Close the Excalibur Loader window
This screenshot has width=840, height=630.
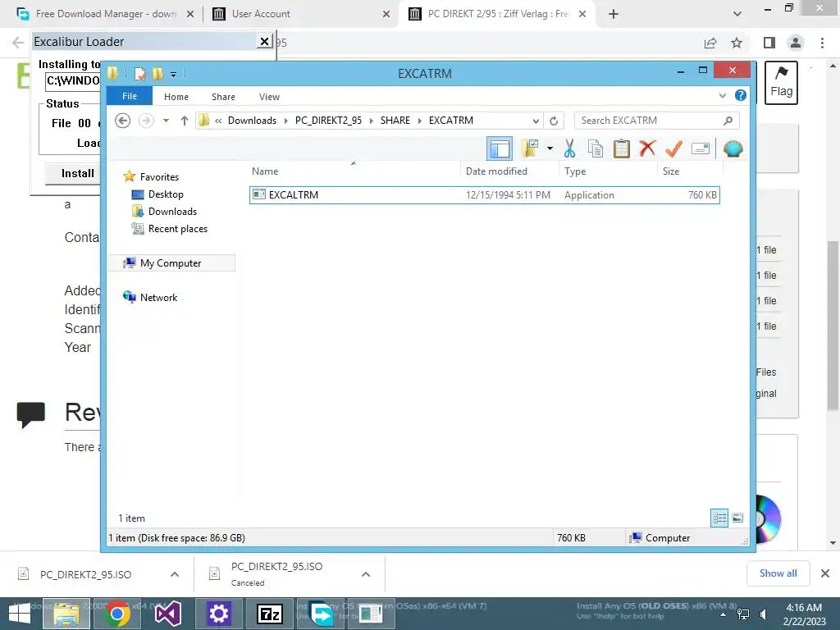click(x=264, y=41)
